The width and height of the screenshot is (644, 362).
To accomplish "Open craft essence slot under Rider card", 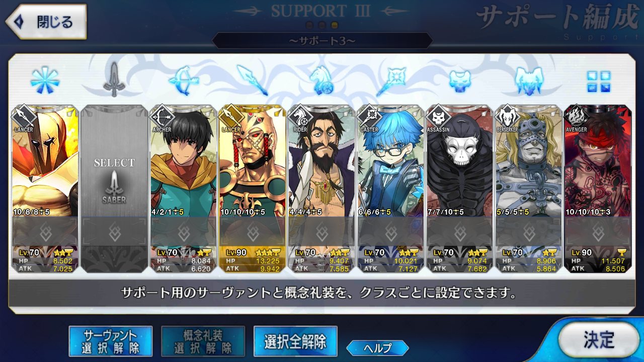I will click(322, 232).
